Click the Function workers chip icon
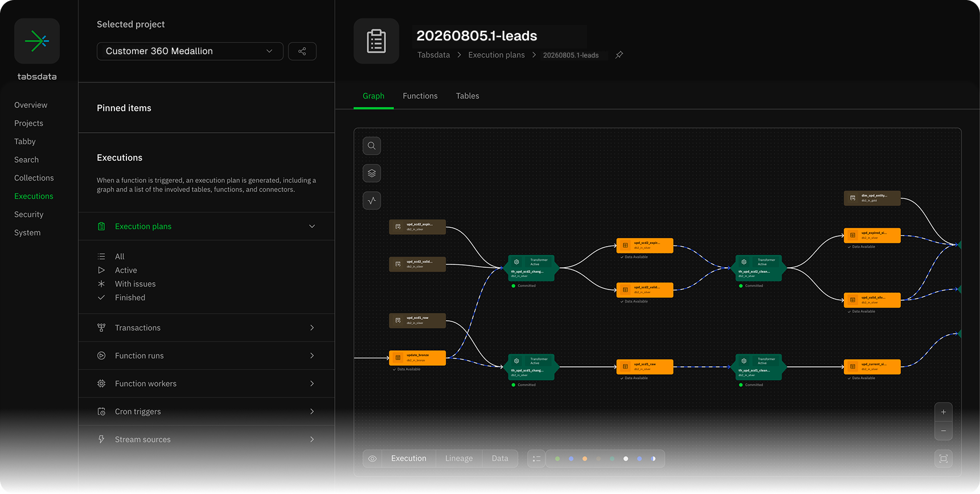 tap(101, 383)
